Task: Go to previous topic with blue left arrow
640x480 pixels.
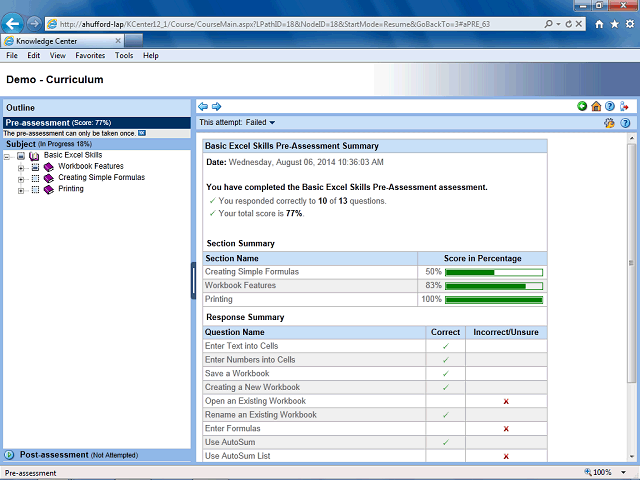Action: [x=203, y=107]
